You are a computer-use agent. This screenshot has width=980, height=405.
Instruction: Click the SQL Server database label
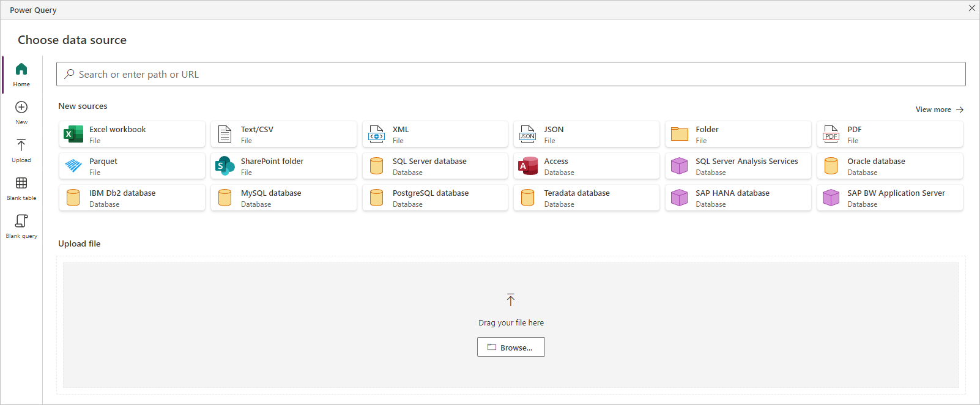429,161
